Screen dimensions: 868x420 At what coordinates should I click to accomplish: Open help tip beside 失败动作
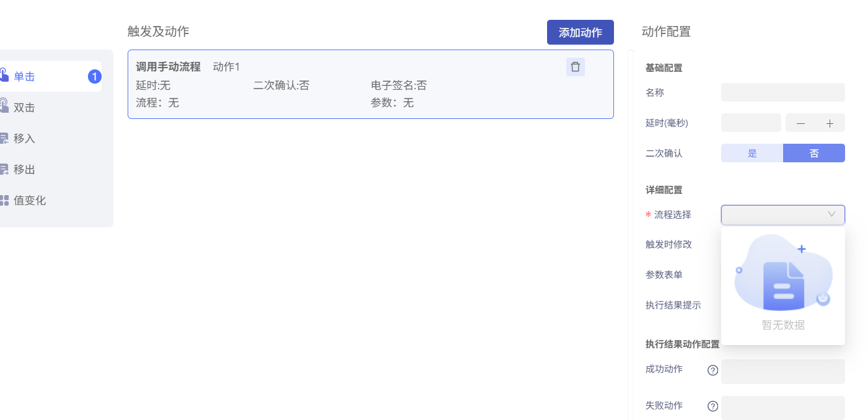(712, 406)
